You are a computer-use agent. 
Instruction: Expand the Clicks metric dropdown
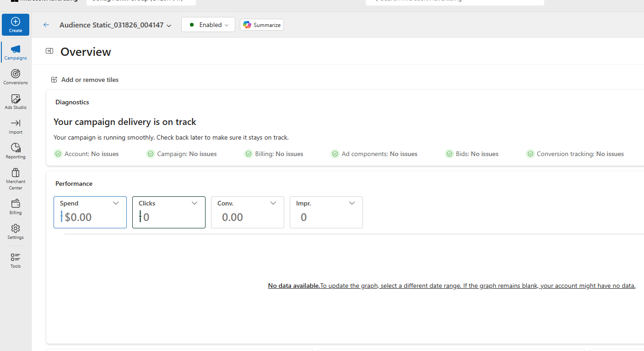(195, 203)
